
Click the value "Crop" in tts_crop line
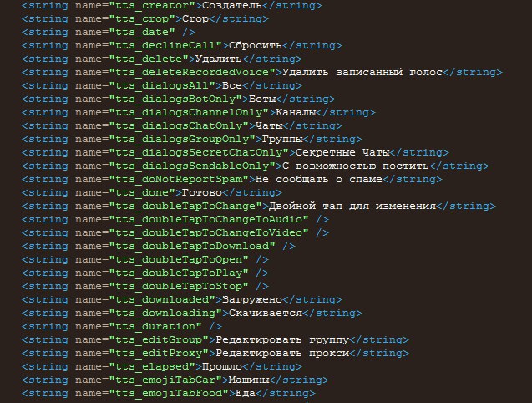click(195, 19)
